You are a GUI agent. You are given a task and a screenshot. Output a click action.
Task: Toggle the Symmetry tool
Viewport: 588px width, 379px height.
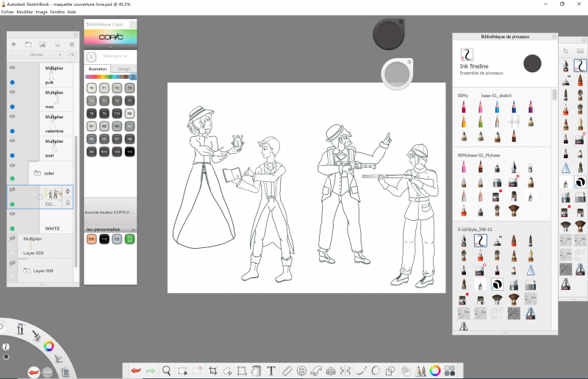(345, 371)
